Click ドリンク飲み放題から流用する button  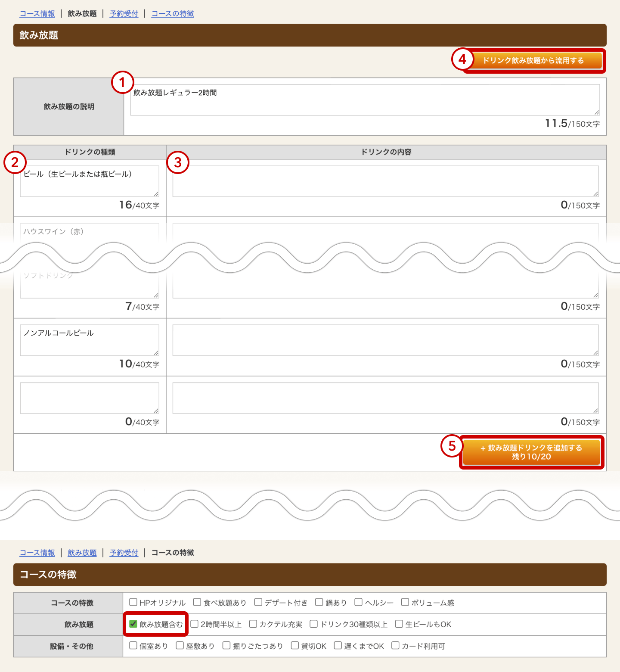(533, 60)
